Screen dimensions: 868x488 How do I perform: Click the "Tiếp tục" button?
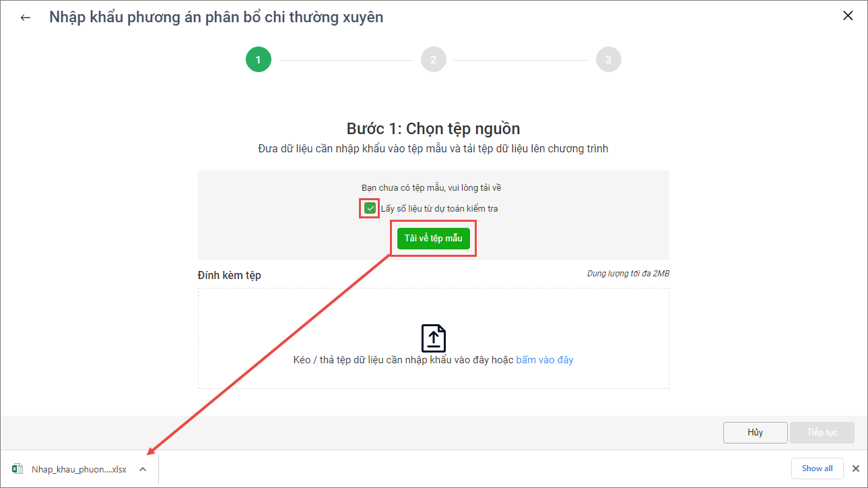[x=822, y=432]
